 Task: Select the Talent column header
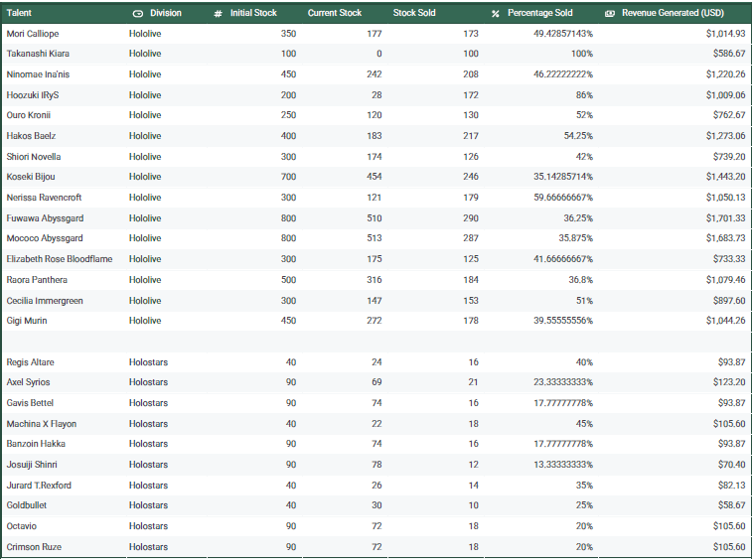click(19, 13)
